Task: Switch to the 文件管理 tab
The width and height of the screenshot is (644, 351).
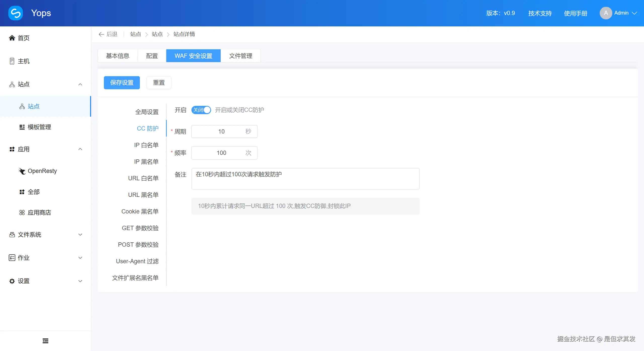Action: 240,56
